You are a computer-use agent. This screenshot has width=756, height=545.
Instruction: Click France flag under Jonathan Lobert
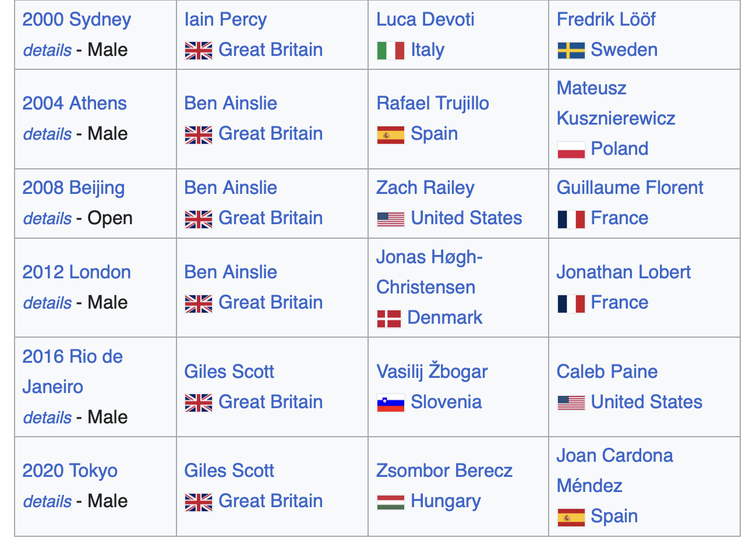click(x=571, y=303)
